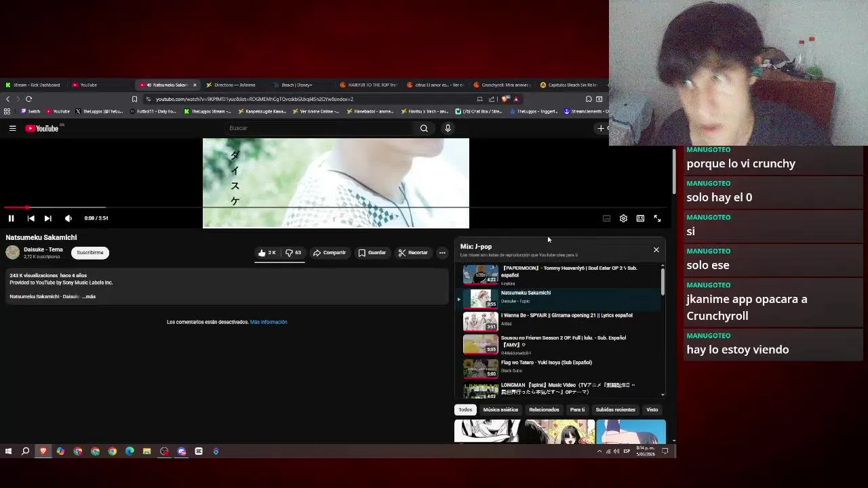The image size is (868, 488).
Task: Click the search magnifier button
Action: pyautogui.click(x=424, y=128)
